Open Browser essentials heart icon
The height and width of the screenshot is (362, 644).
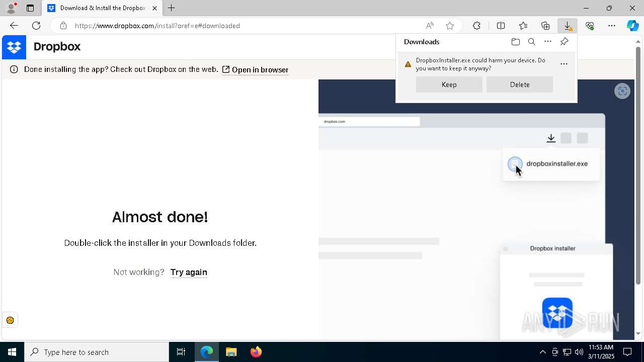pos(590,26)
